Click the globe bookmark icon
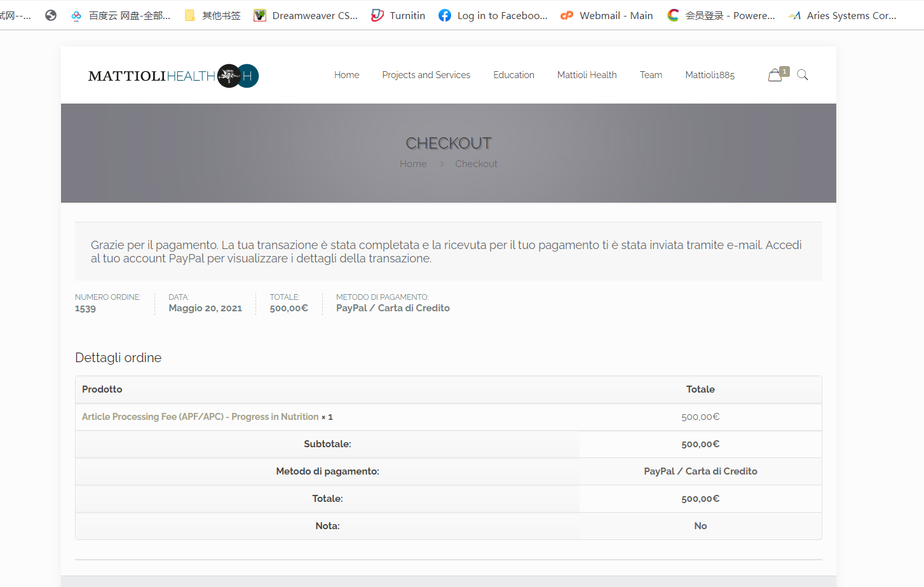Screen dimensions: 924x587 tap(51, 15)
